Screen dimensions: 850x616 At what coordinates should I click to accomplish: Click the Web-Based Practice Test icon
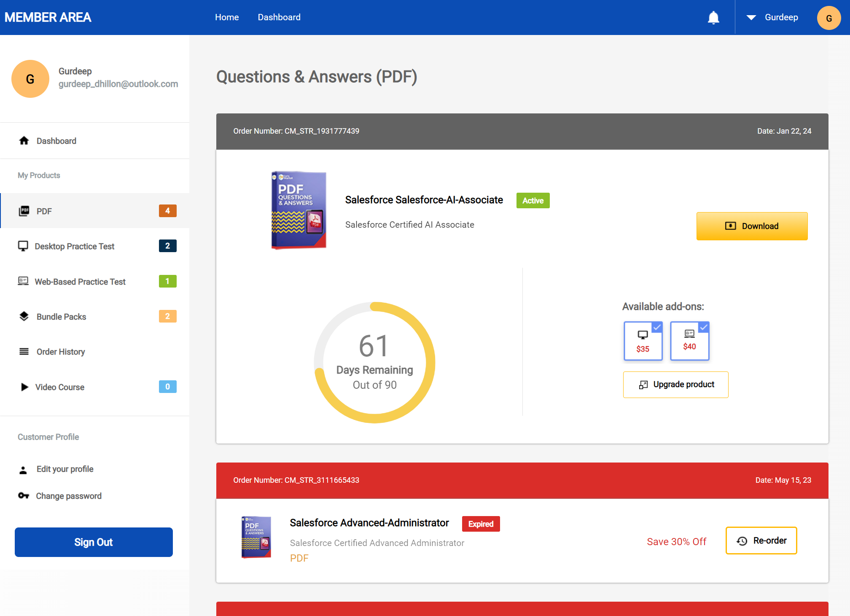pyautogui.click(x=23, y=281)
